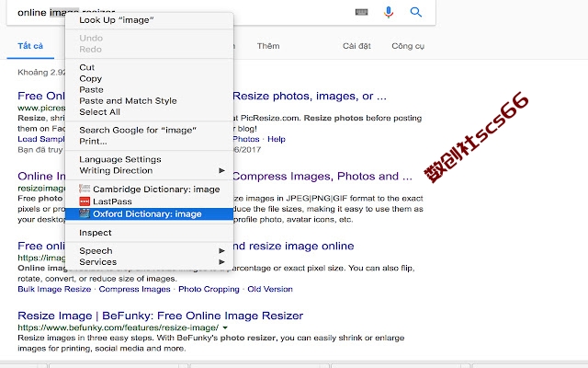Click the virtual keyboard icon in search bar

coord(361,12)
